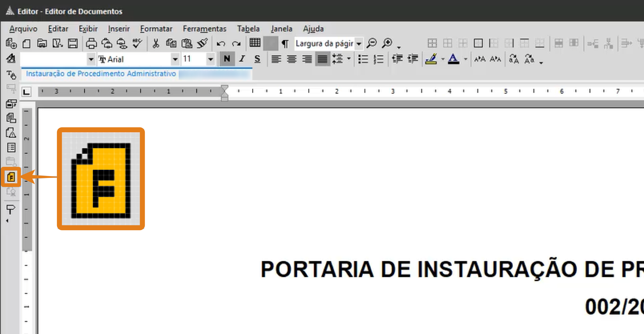Toggle italic formatting with the I button
644x334 pixels.
click(x=242, y=59)
